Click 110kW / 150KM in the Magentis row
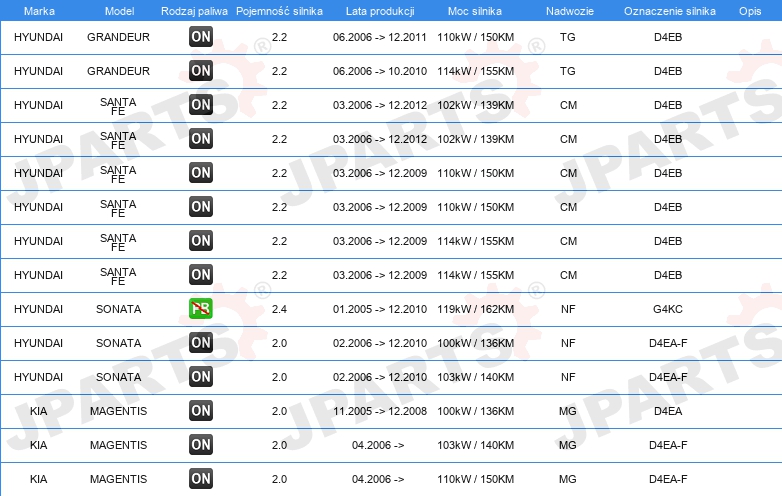The height and width of the screenshot is (496, 782). 475,479
